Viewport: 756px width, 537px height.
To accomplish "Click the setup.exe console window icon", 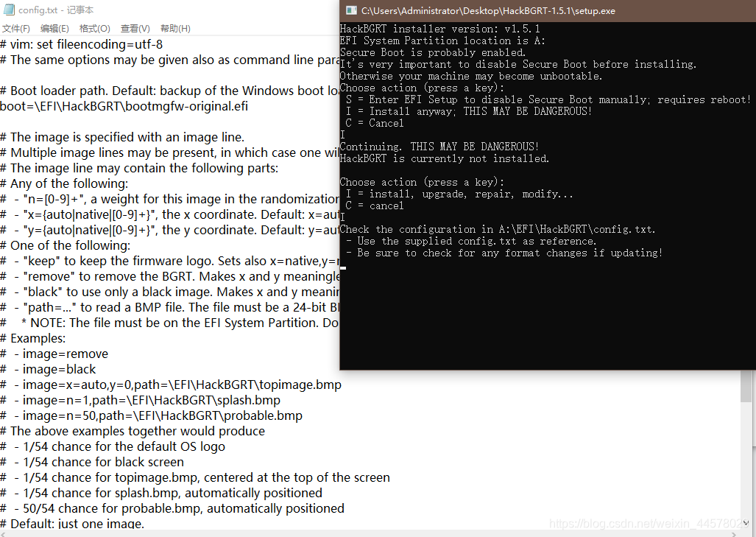I will tap(351, 10).
